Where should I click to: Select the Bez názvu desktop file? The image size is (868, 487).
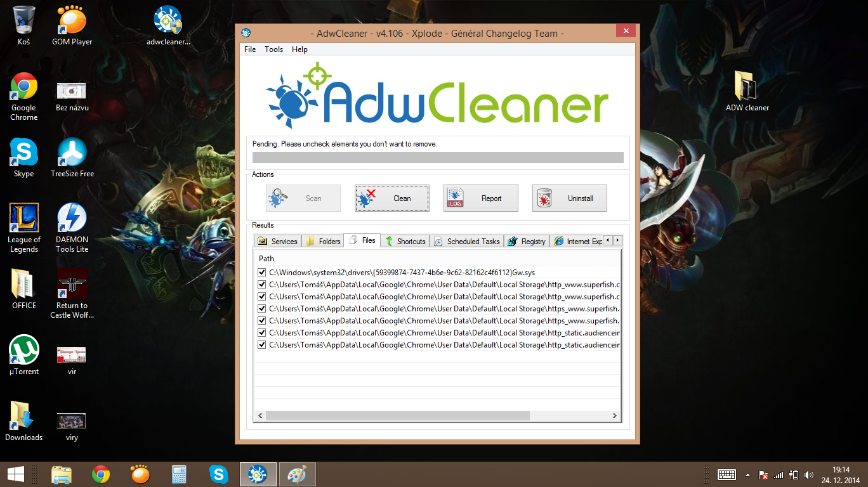pos(72,96)
